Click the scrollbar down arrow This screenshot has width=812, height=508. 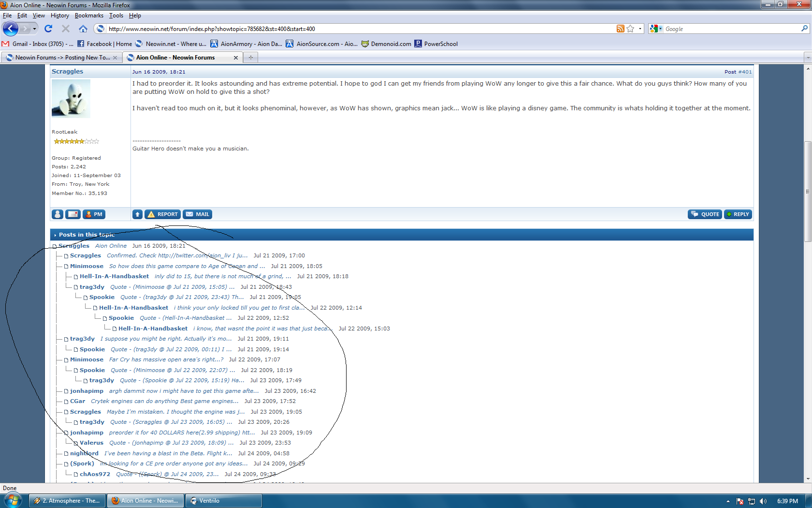(808, 479)
